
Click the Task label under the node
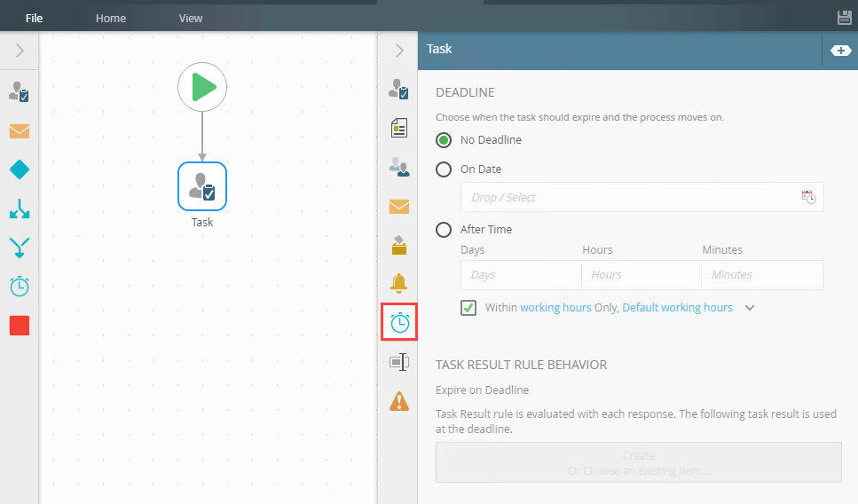coord(202,222)
